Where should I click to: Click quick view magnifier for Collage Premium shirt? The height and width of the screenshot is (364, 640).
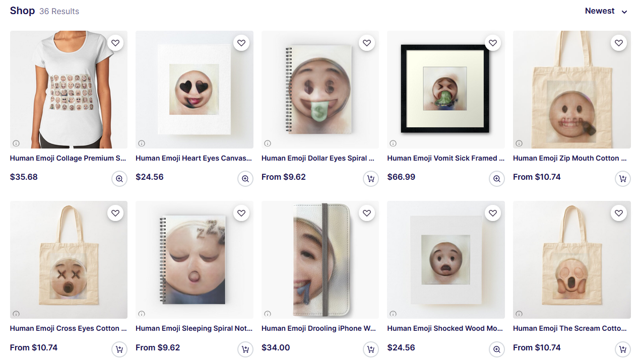119,179
